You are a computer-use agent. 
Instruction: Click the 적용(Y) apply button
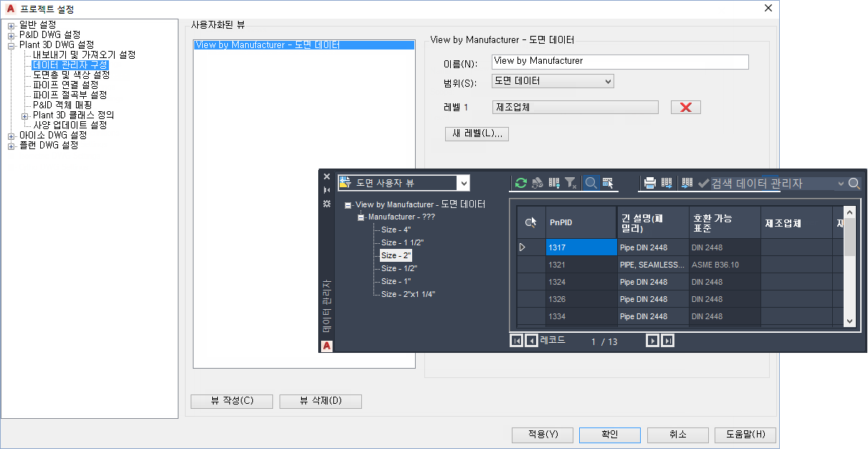[543, 435]
